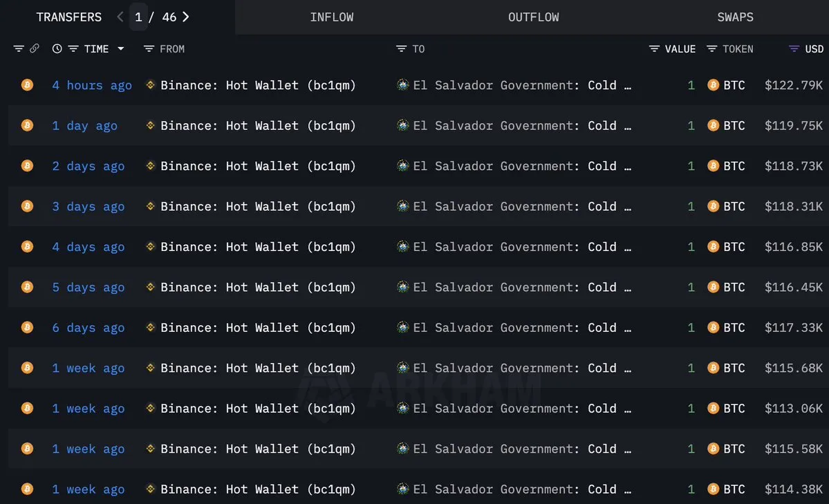Switch to the TRANSFERS tab
The width and height of the screenshot is (829, 504).
tap(68, 17)
